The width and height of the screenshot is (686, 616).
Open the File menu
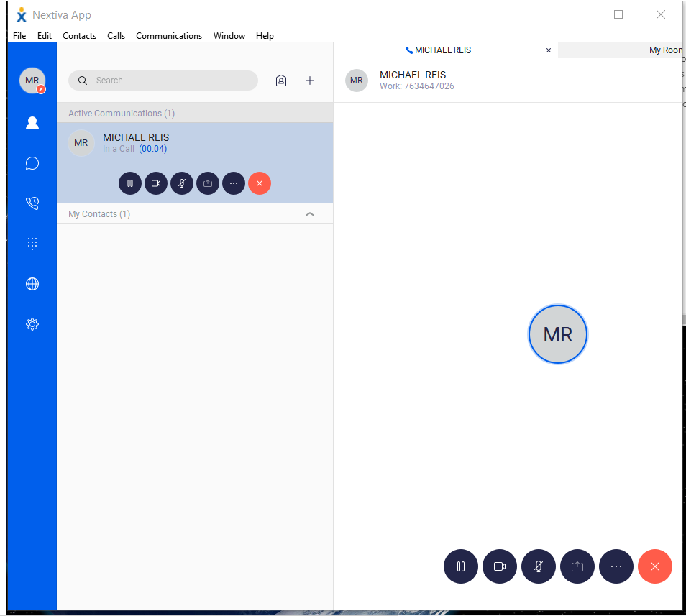19,36
